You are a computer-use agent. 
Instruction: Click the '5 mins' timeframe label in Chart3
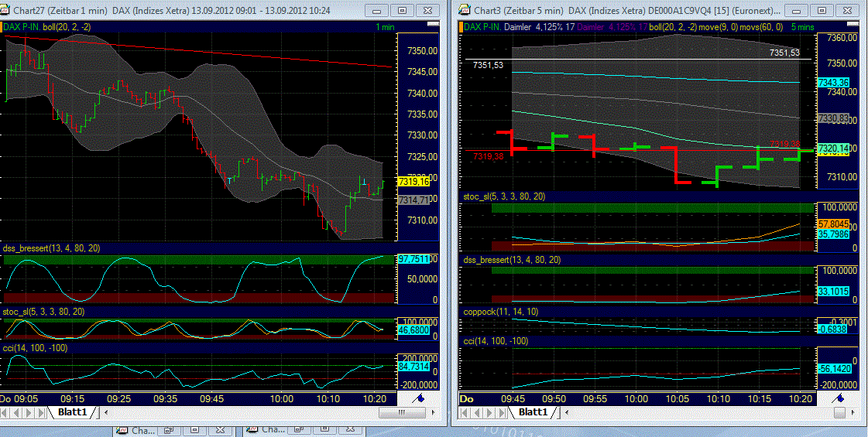click(x=802, y=26)
